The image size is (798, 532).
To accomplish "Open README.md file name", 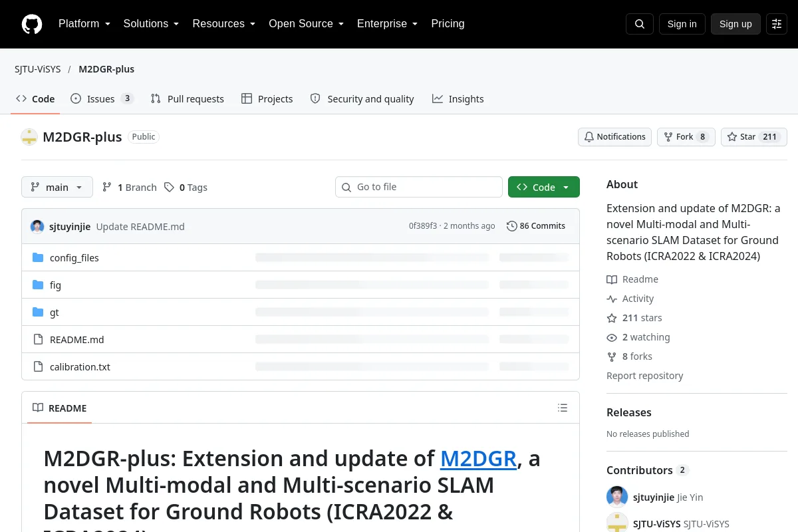I will pos(77,340).
